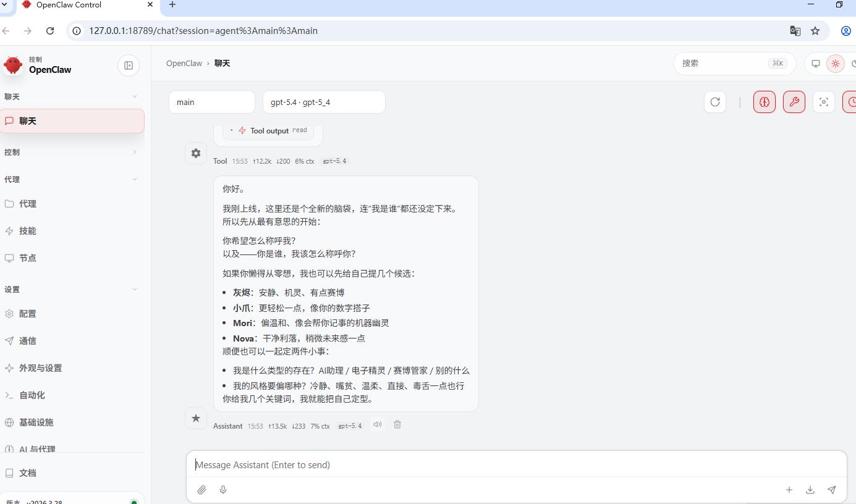The width and height of the screenshot is (856, 504).
Task: Open 节点 nodes item in sidebar
Action: [x=72, y=258]
